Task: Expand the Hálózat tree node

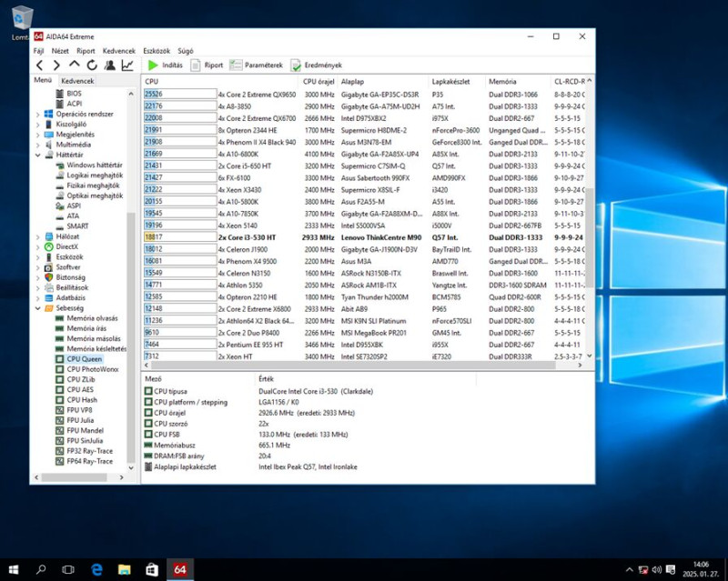Action: click(37, 236)
